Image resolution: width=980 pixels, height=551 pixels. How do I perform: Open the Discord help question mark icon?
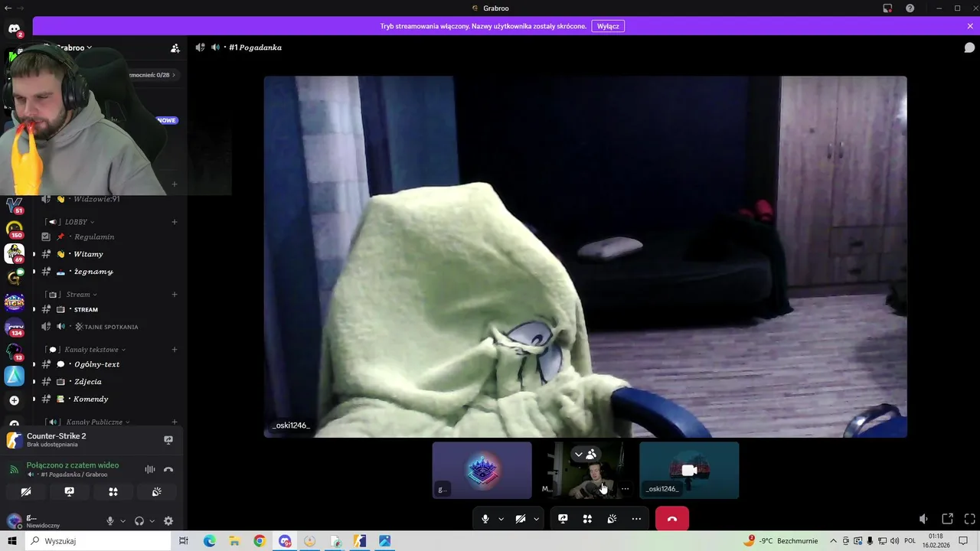point(910,8)
